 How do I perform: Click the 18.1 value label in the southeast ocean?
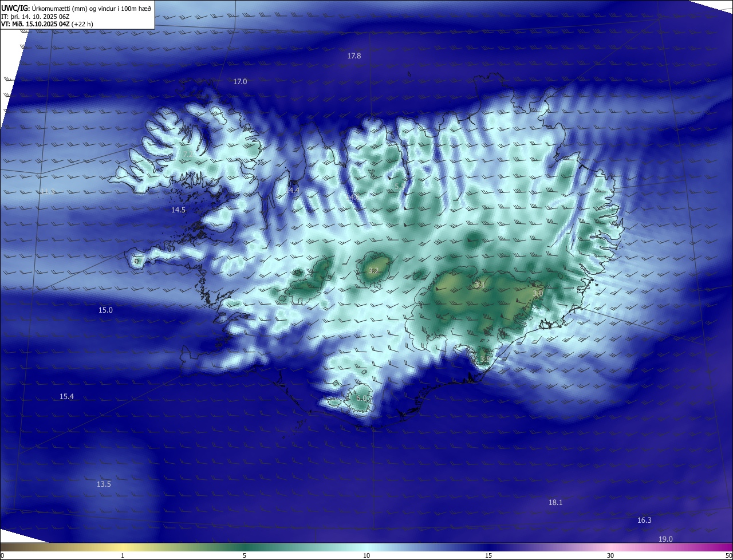pyautogui.click(x=555, y=502)
